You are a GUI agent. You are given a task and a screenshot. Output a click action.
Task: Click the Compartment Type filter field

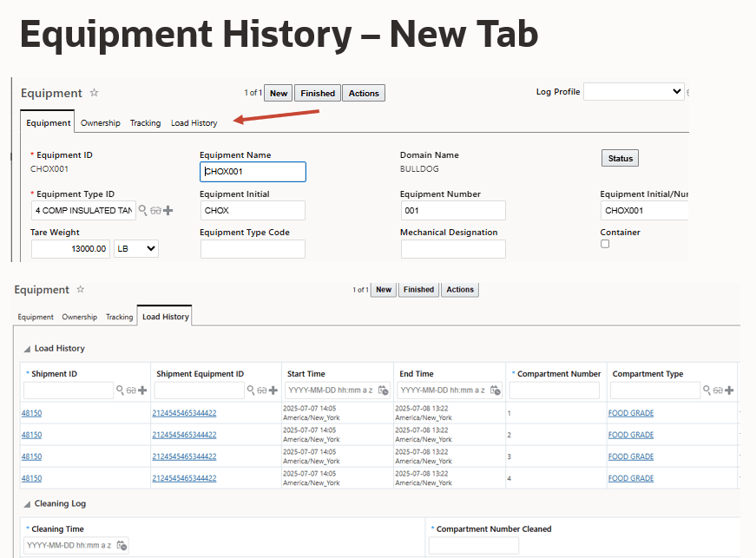[655, 391]
